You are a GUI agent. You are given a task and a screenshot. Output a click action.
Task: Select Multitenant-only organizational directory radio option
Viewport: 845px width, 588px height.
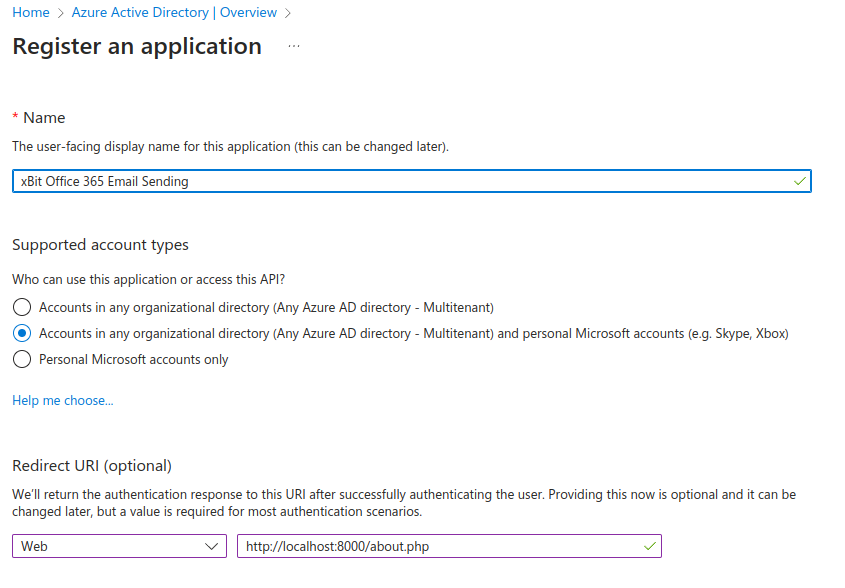22,307
